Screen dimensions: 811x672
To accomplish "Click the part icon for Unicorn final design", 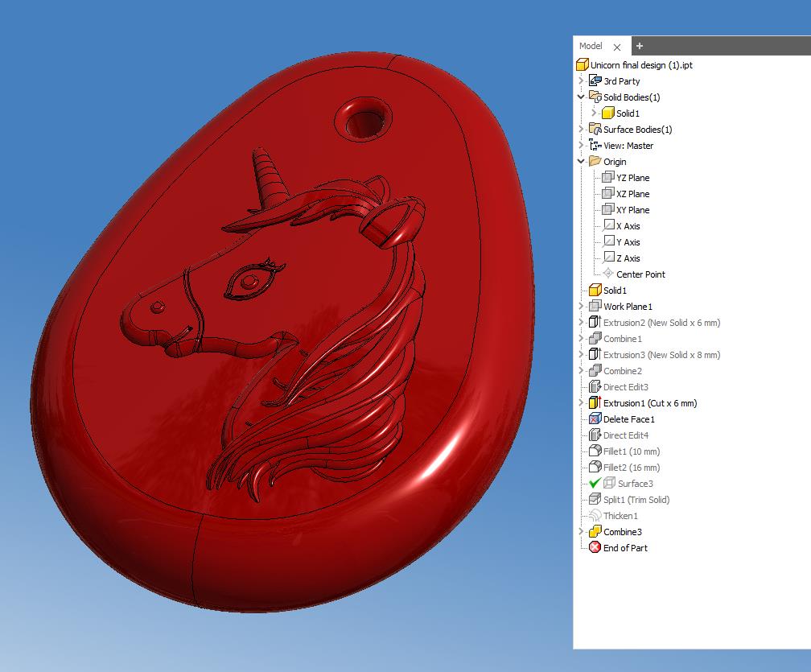I will coord(583,64).
